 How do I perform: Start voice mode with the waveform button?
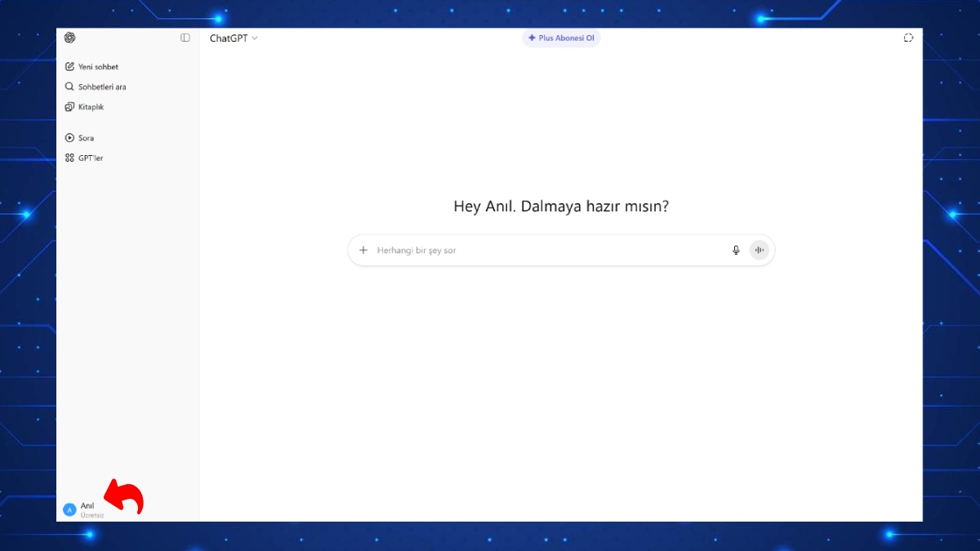tap(759, 251)
